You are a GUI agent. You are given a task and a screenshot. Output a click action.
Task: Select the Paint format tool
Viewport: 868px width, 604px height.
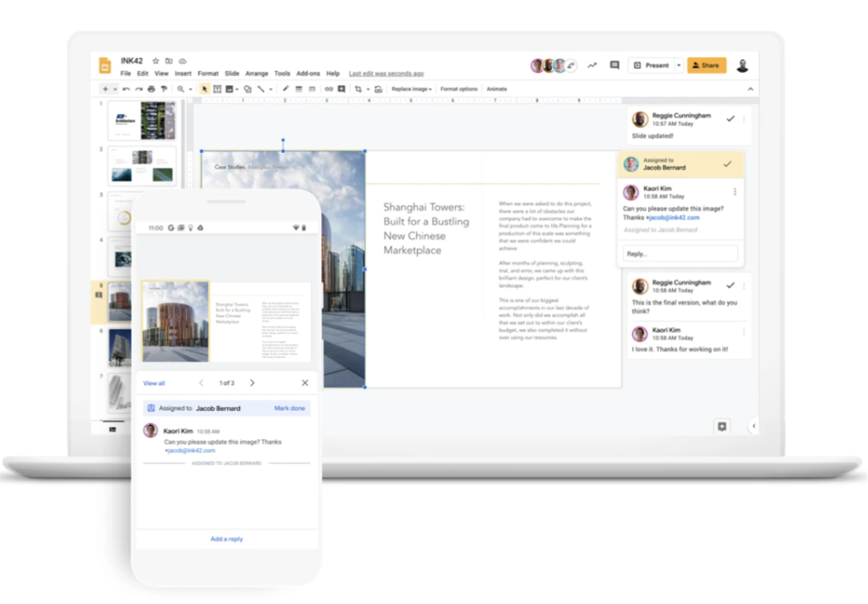click(x=164, y=89)
